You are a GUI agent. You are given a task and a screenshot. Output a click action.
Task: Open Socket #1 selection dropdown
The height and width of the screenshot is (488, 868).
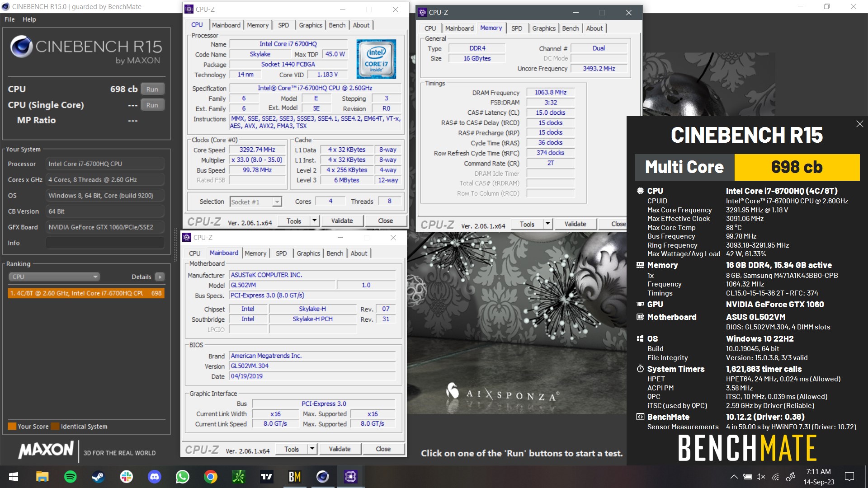click(x=256, y=202)
